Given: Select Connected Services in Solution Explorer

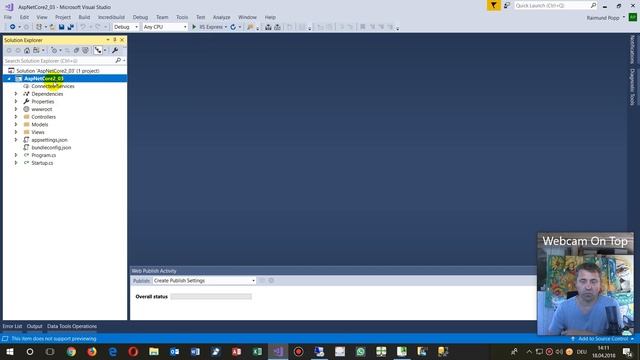Looking at the screenshot, I should tap(53, 86).
